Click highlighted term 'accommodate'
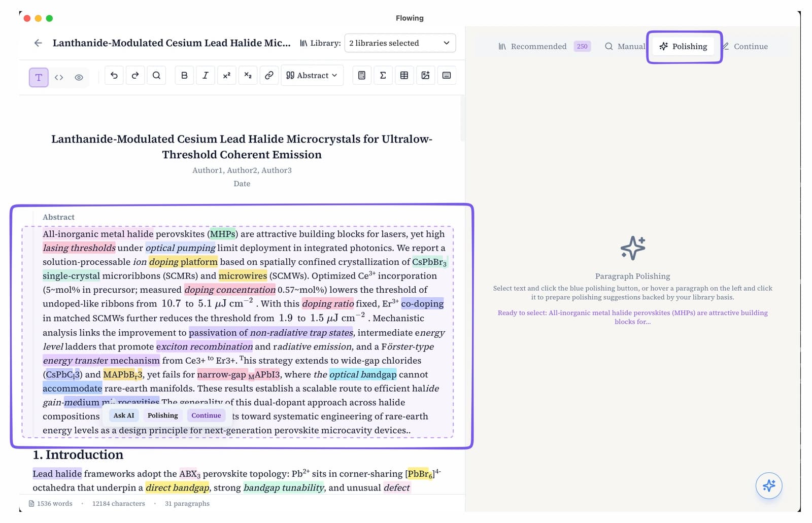This screenshot has height=523, width=812. tap(73, 389)
